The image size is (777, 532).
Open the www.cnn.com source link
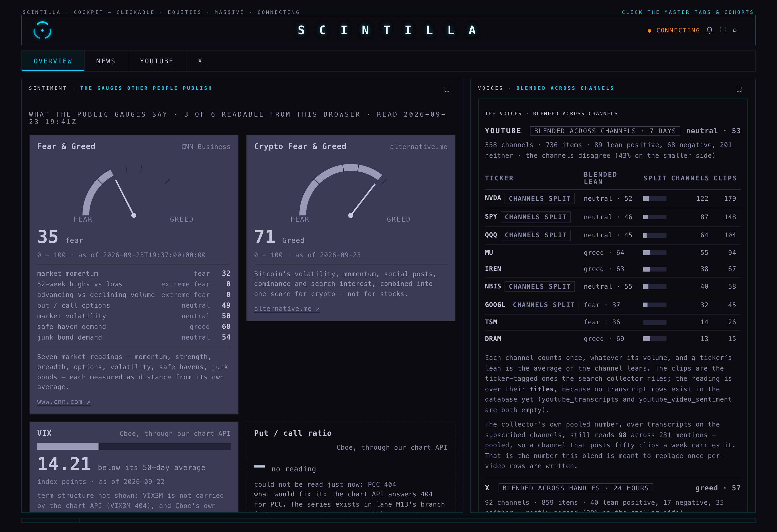click(x=64, y=402)
